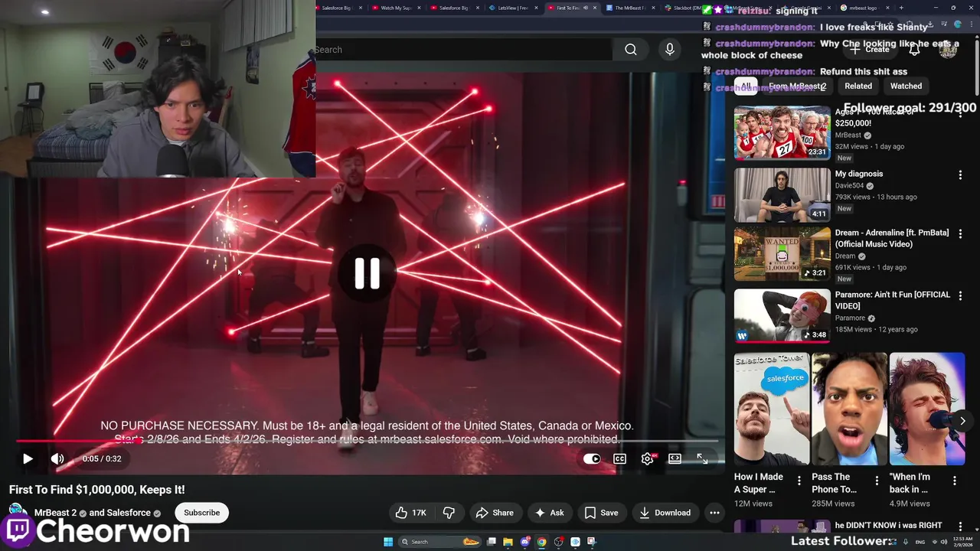Open the Ask AI feature
The height and width of the screenshot is (551, 980).
[549, 513]
